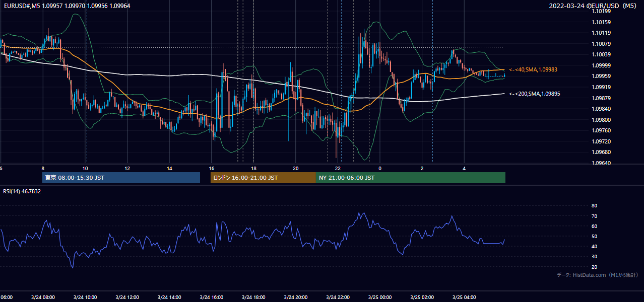Click the hour 12 label under price chart
Viewport: 644px width, 302px height.
point(127,168)
